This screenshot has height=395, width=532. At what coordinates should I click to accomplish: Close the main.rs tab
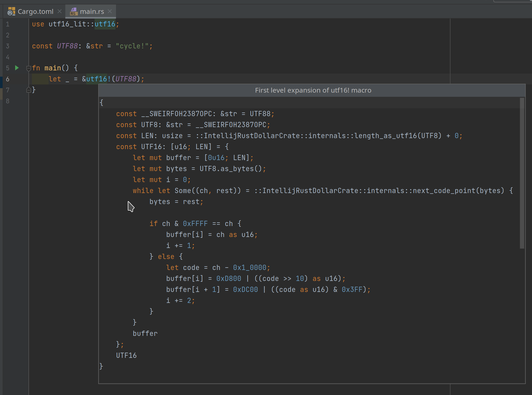coord(110,11)
